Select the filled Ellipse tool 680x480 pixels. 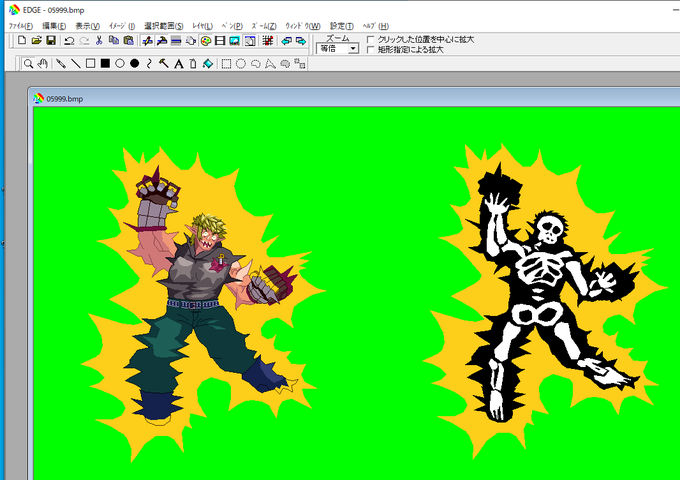click(135, 64)
